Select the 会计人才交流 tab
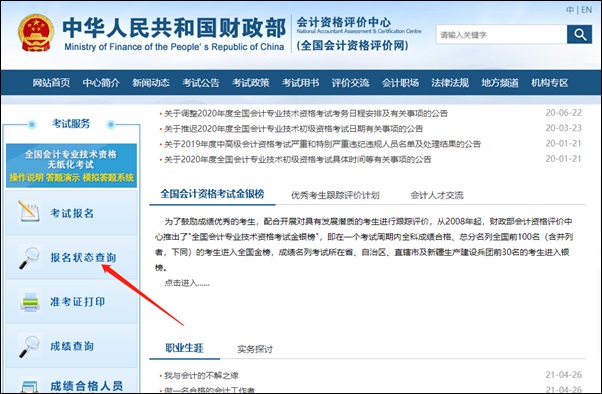 click(437, 195)
